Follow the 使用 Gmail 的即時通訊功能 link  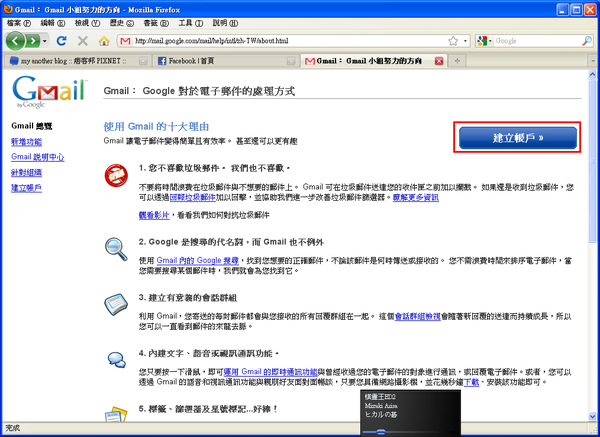click(x=271, y=372)
